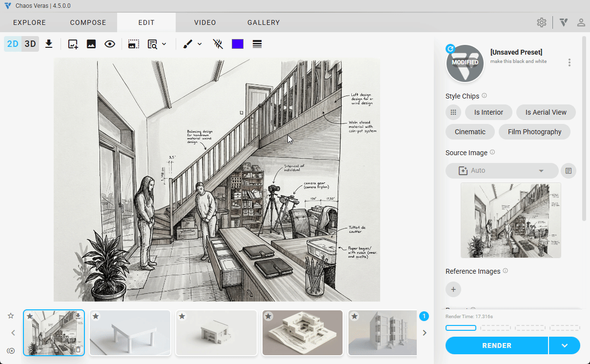Click the crossed-out brush strokes icon
The width and height of the screenshot is (590, 364).
(x=218, y=44)
